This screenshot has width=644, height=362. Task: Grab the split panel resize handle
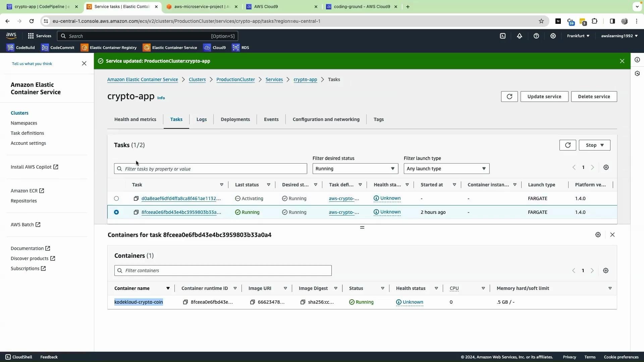pyautogui.click(x=362, y=227)
